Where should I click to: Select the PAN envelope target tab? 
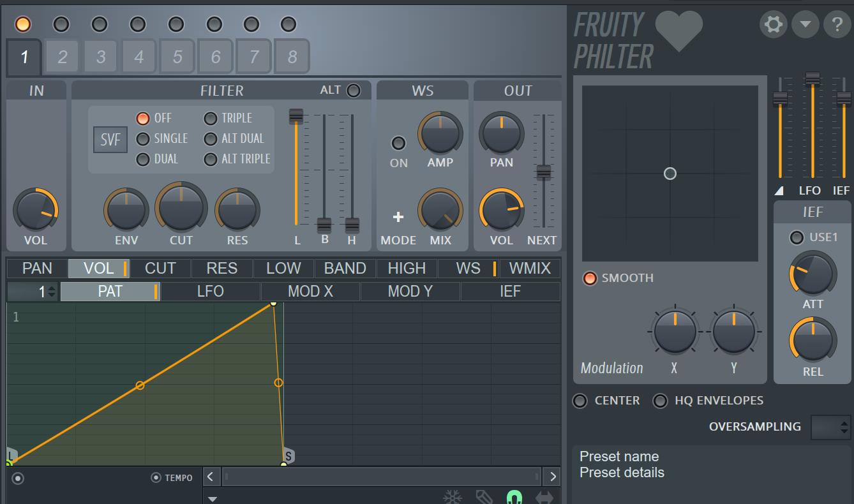(x=37, y=269)
